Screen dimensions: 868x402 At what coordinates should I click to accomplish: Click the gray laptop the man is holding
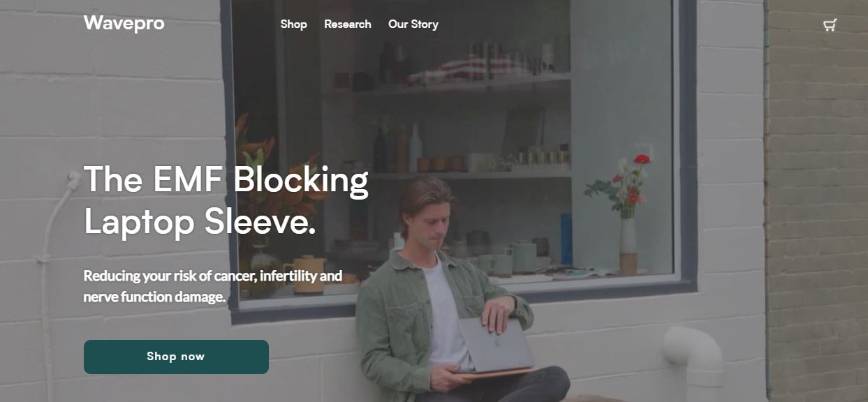point(495,345)
